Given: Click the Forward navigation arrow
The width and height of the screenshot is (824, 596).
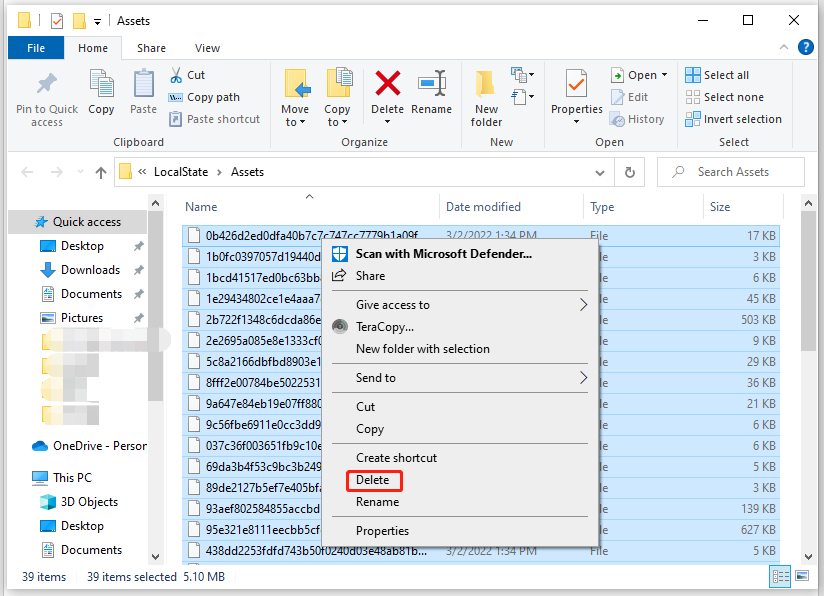Looking at the screenshot, I should (57, 172).
